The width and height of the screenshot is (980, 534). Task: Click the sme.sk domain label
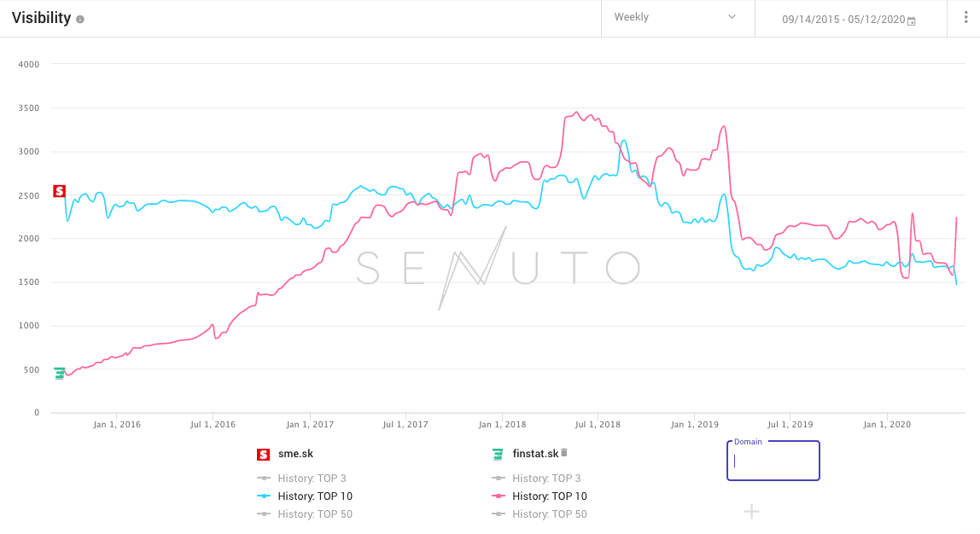pyautogui.click(x=295, y=454)
